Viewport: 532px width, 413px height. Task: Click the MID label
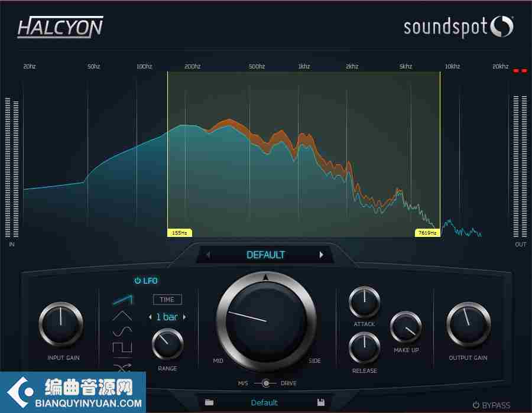[218, 360]
